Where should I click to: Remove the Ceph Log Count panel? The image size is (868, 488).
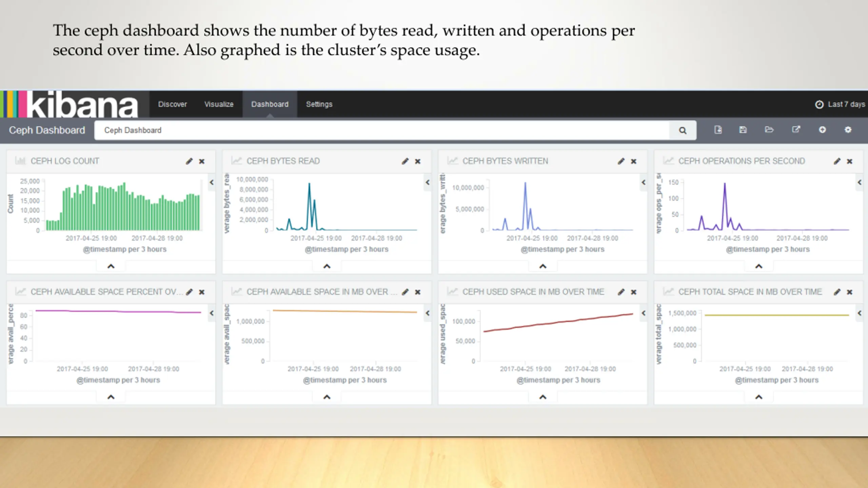coord(202,161)
